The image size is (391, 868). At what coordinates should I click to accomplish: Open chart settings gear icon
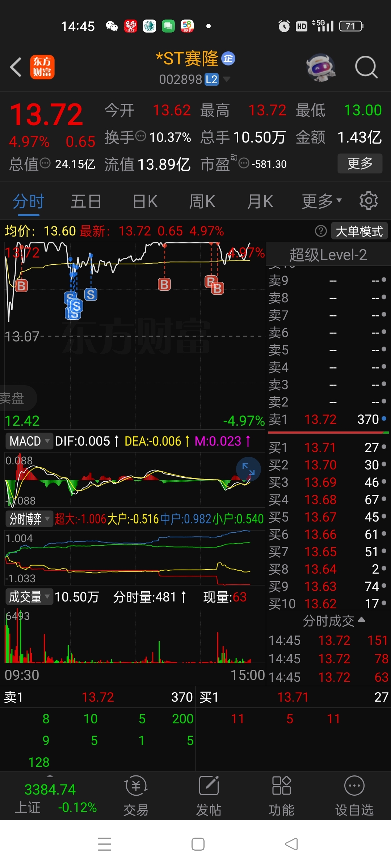tap(369, 201)
